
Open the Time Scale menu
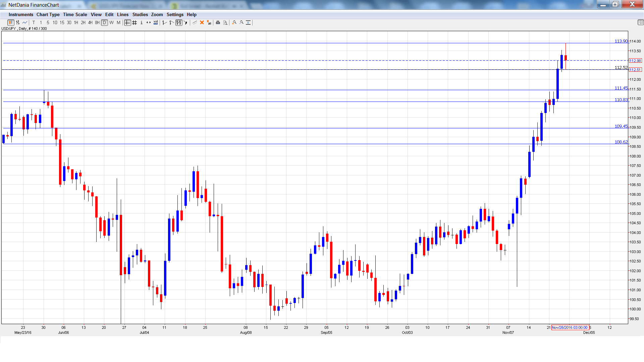[75, 14]
